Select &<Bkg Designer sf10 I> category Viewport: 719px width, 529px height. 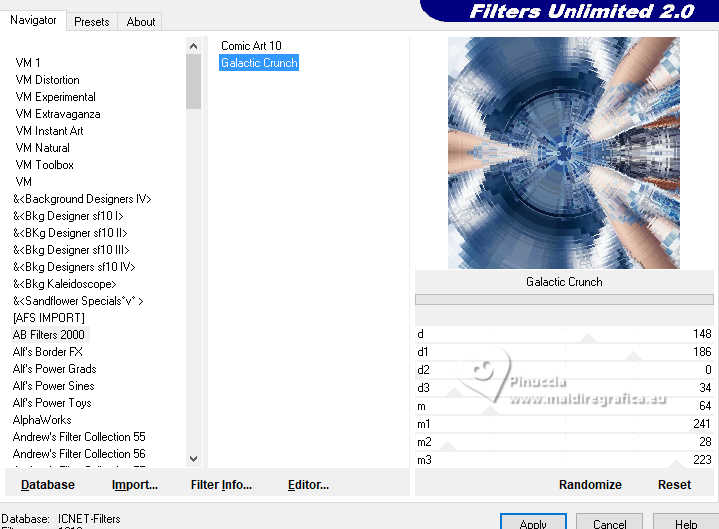click(x=68, y=215)
